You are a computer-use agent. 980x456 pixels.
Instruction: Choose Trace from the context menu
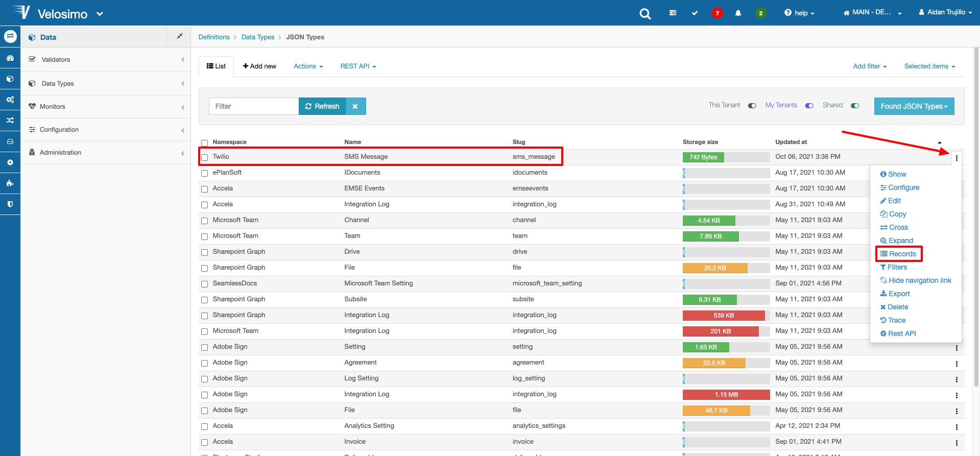coord(893,320)
